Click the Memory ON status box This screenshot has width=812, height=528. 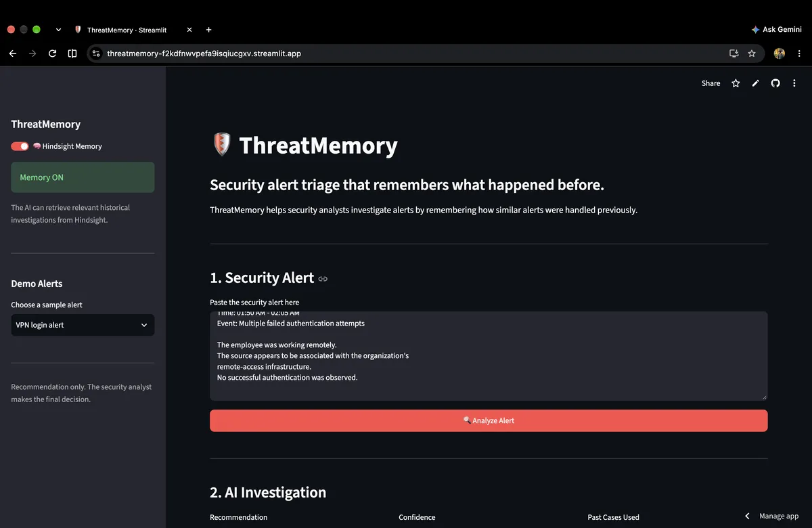coord(83,177)
